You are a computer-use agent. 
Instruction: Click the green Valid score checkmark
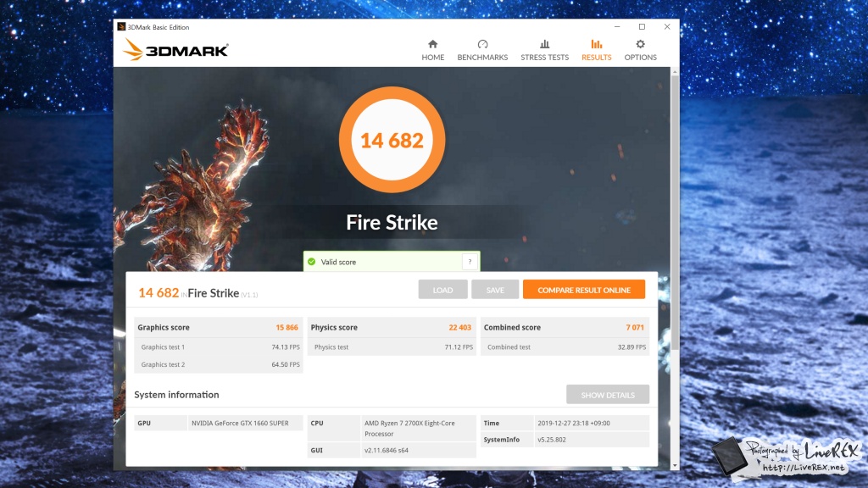pos(312,262)
